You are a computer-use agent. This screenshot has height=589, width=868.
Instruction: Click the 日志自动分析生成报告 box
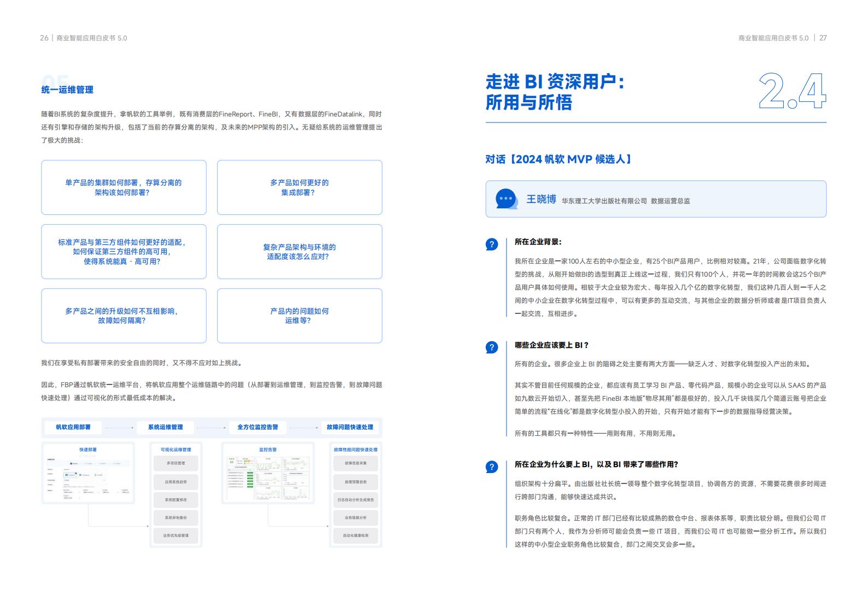click(x=356, y=500)
